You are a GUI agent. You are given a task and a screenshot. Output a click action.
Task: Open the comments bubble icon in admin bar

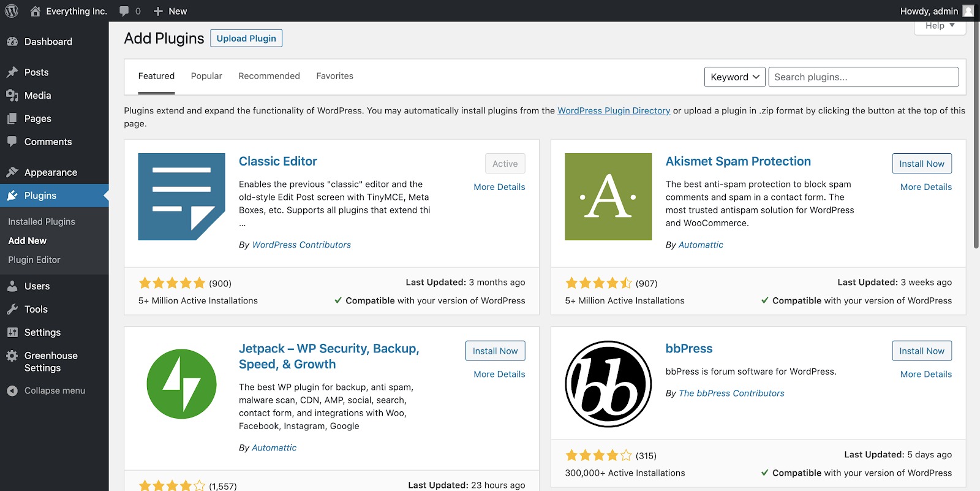click(x=124, y=11)
